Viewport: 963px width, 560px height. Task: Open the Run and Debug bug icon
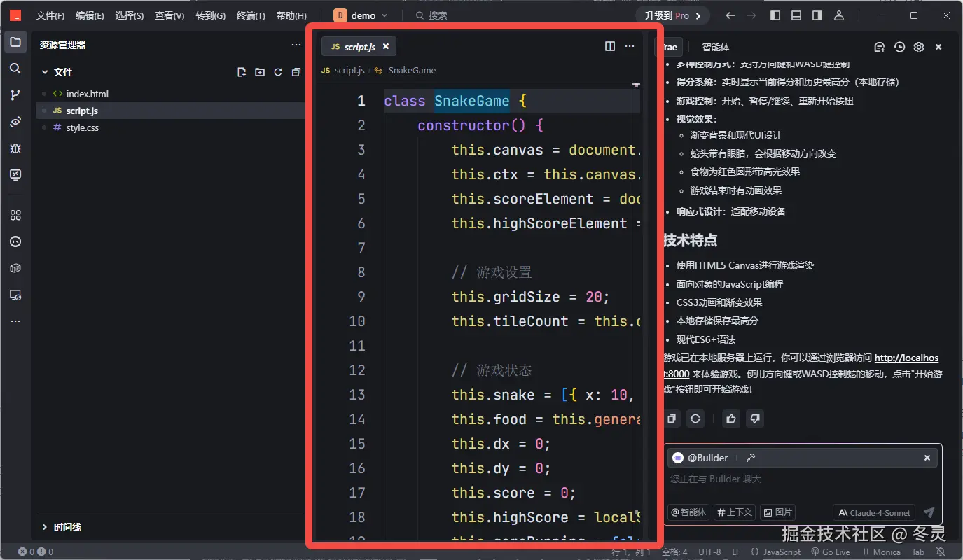coord(15,148)
